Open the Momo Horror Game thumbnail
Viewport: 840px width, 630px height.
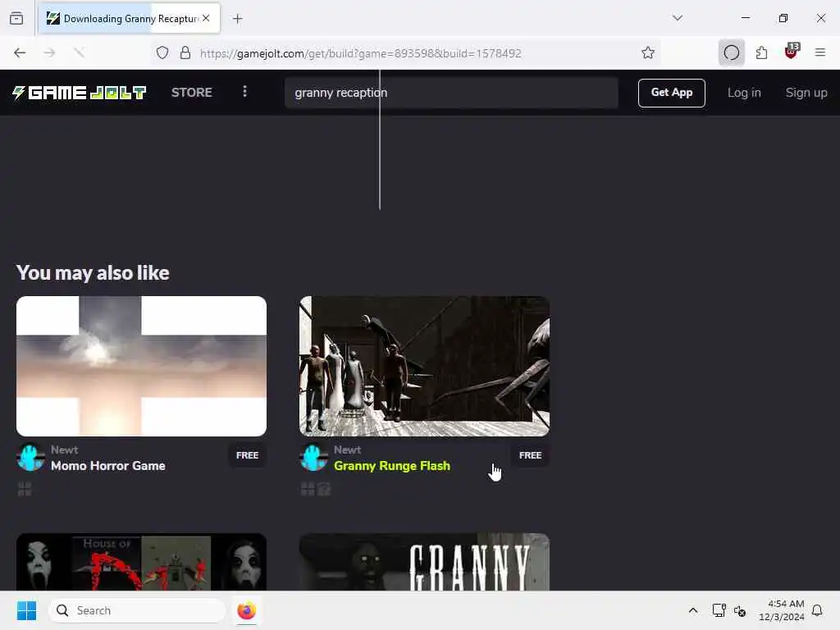click(x=141, y=366)
